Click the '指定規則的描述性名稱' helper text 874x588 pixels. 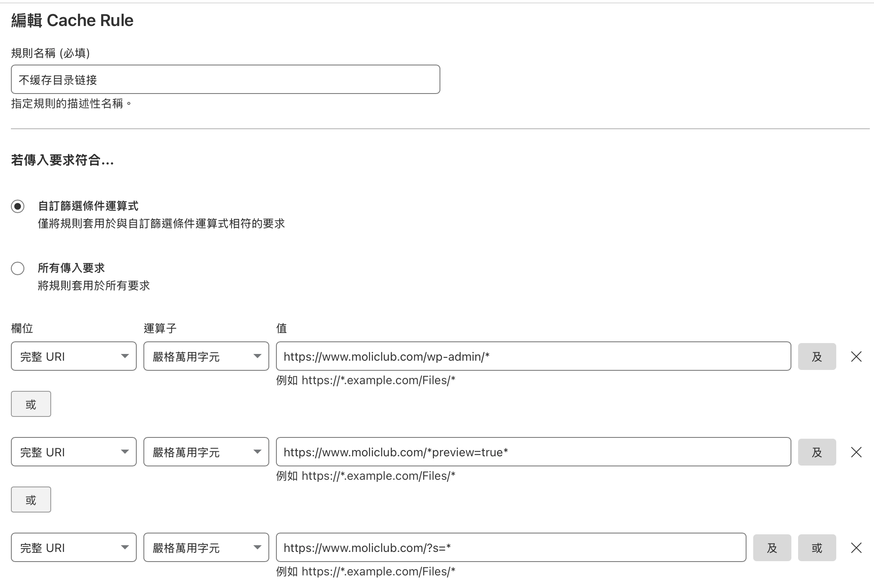pos(71,104)
